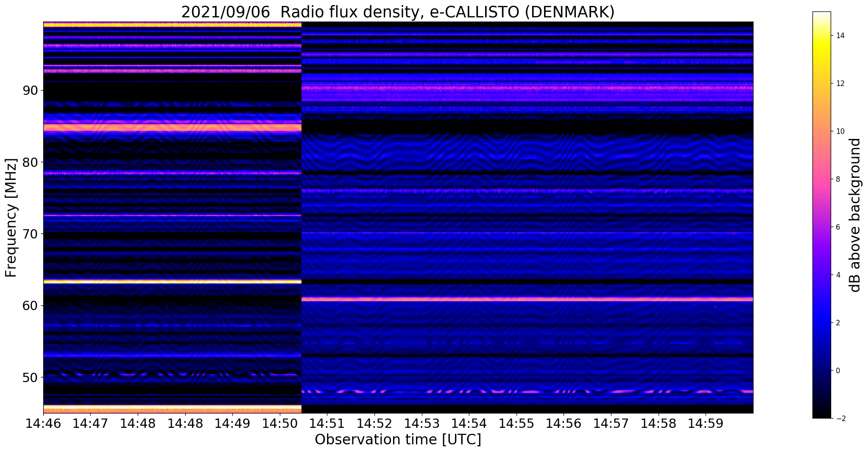Click the colorbar tick value 8
This screenshot has width=868, height=452.
click(837, 179)
